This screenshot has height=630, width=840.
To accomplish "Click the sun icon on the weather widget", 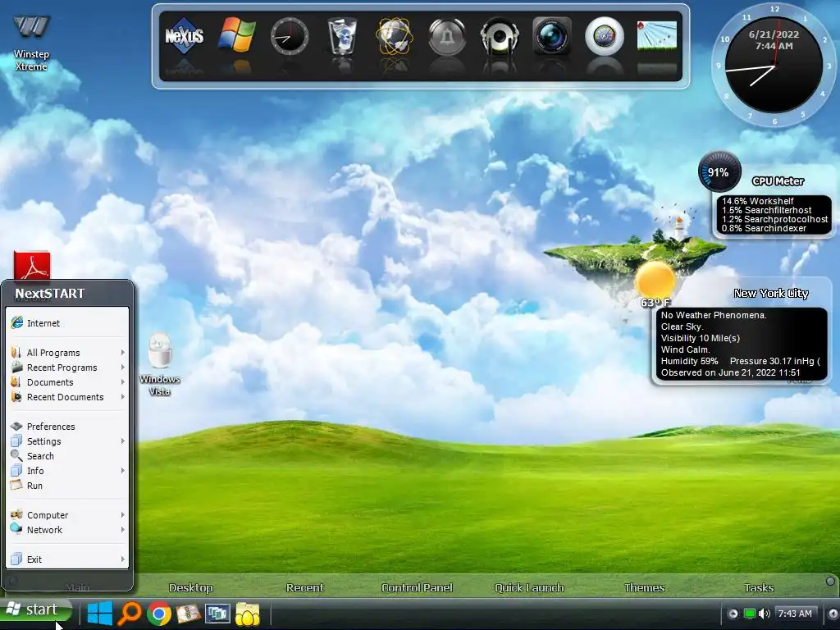I will click(x=655, y=280).
